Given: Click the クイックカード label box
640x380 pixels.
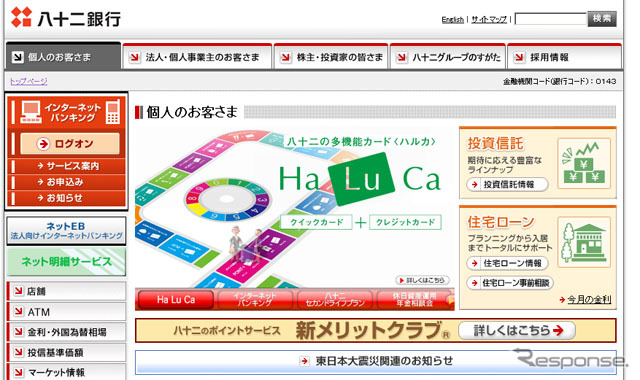Looking at the screenshot, I should pos(316,222).
